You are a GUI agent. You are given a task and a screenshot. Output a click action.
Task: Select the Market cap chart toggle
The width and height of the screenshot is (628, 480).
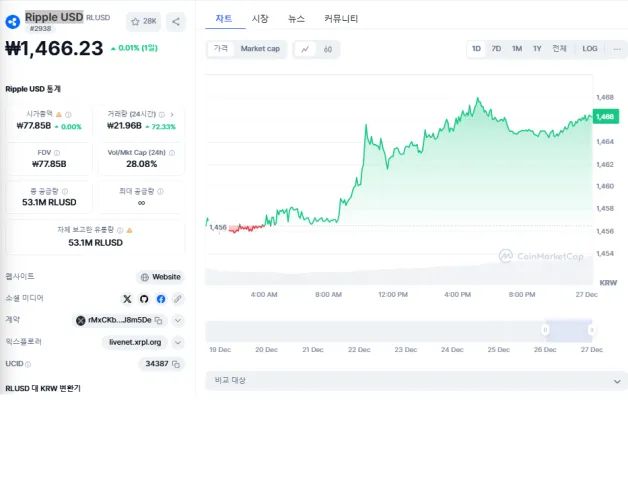tap(260, 49)
